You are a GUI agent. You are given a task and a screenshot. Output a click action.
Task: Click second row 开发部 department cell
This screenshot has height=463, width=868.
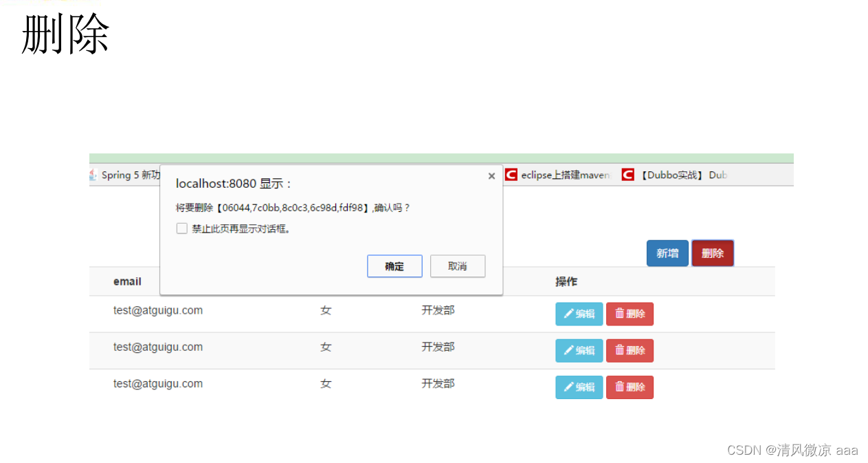point(438,347)
